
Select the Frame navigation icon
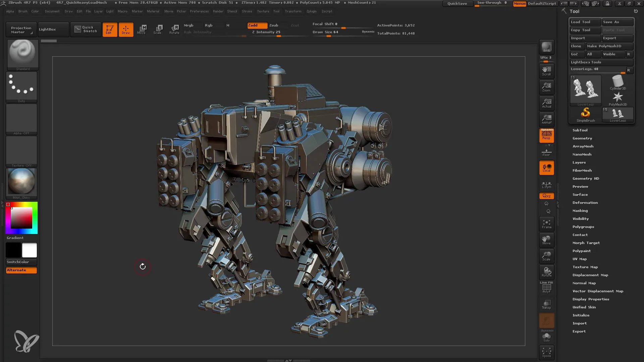click(546, 224)
